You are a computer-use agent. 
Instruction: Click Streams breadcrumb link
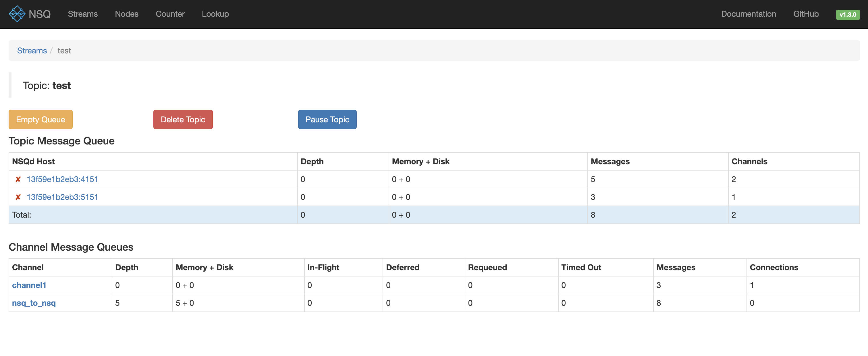pyautogui.click(x=32, y=51)
